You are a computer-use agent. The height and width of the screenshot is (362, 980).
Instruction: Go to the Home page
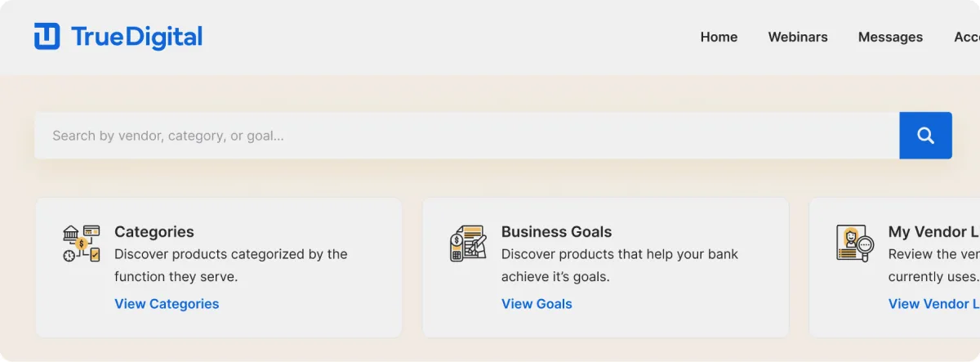point(719,37)
